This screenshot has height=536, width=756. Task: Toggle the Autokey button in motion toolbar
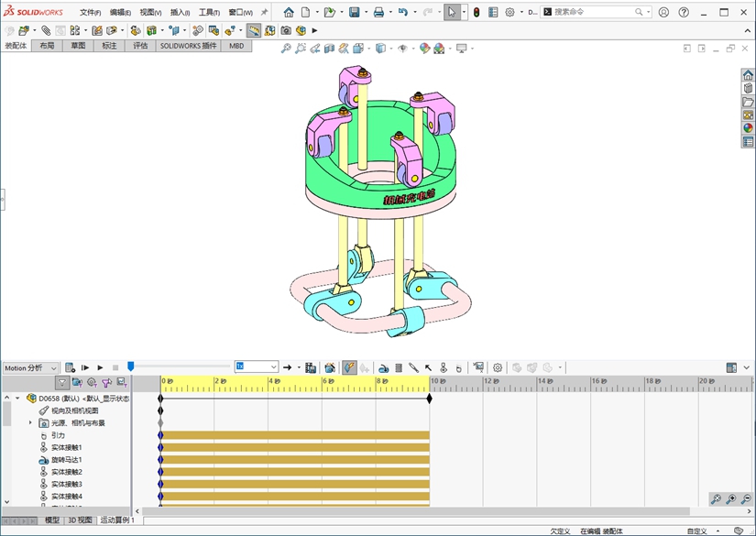[349, 367]
